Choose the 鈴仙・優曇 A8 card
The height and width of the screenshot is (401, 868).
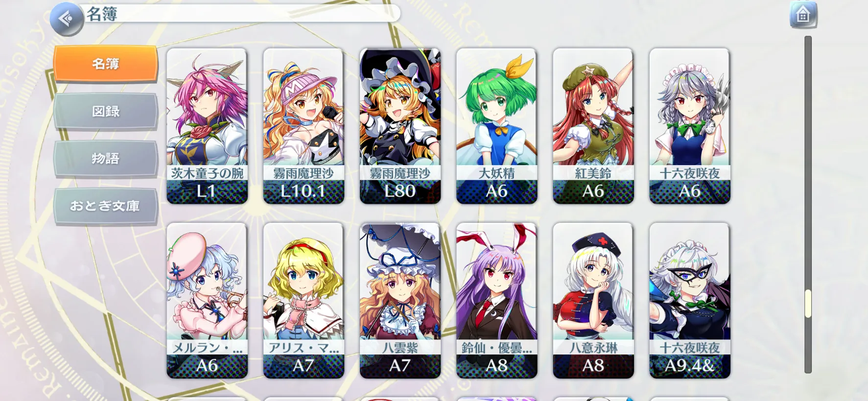tap(496, 301)
